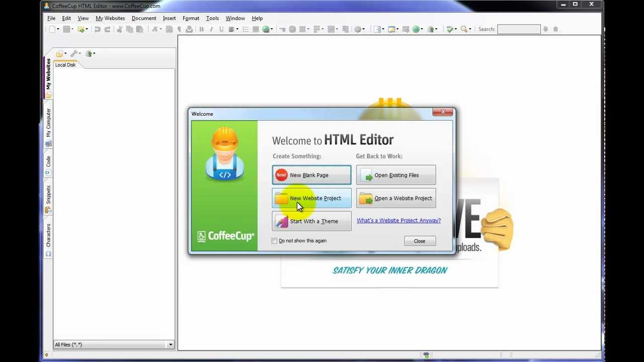This screenshot has height=362, width=644.
Task: Open the File menu
Action: click(x=51, y=18)
